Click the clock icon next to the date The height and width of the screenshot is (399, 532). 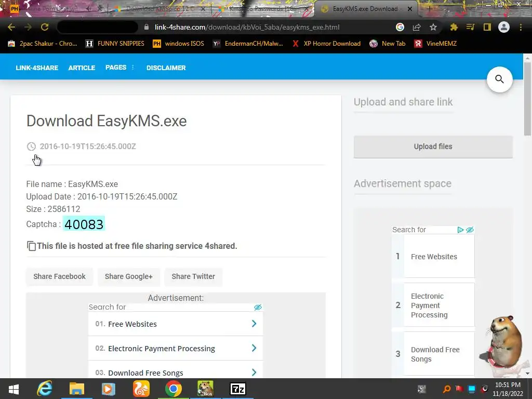31,146
